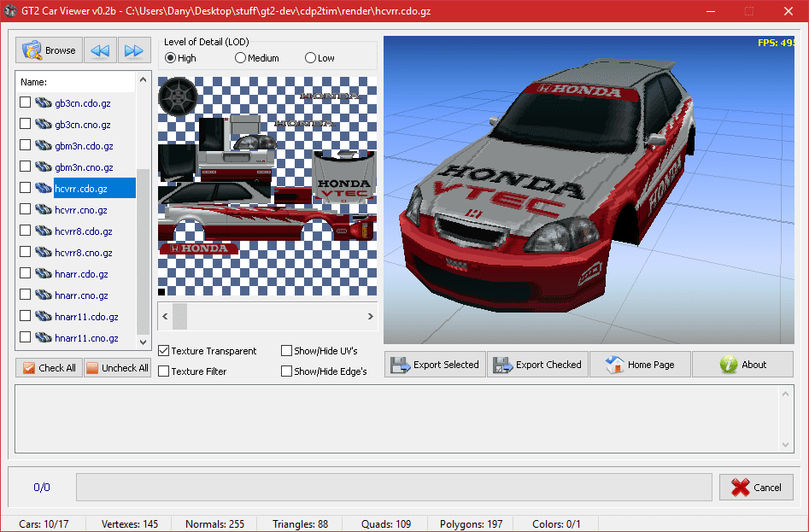Click file list scroll up arrow
The height and width of the screenshot is (532, 809).
pyautogui.click(x=143, y=80)
